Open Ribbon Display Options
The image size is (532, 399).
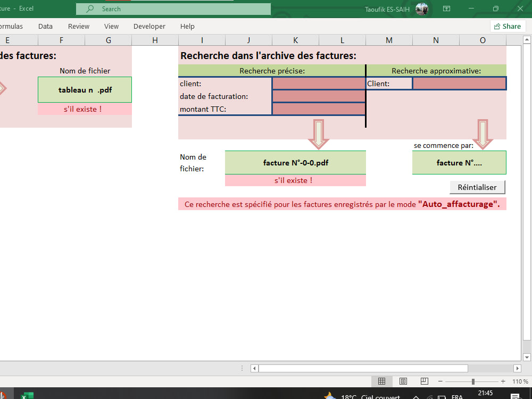coord(446,9)
